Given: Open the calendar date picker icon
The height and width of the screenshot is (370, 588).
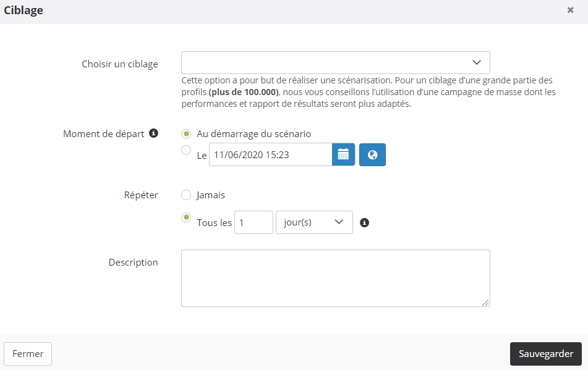Looking at the screenshot, I should click(x=343, y=154).
